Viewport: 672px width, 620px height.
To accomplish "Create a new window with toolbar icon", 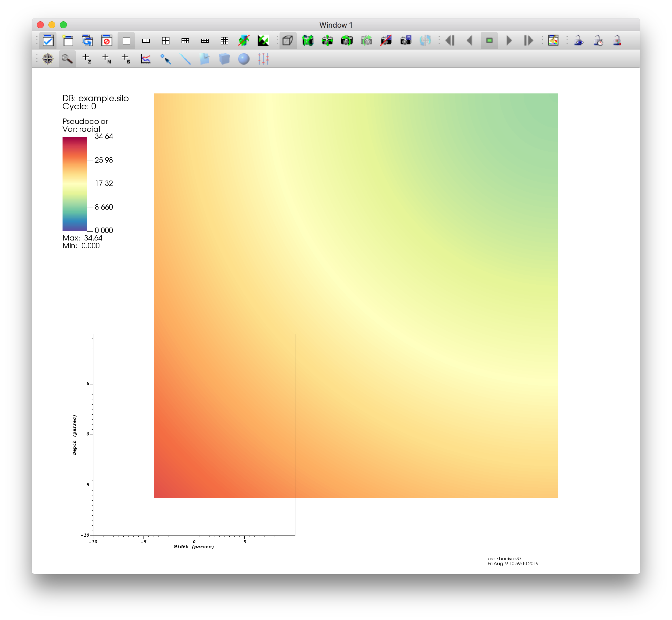I will click(x=68, y=41).
